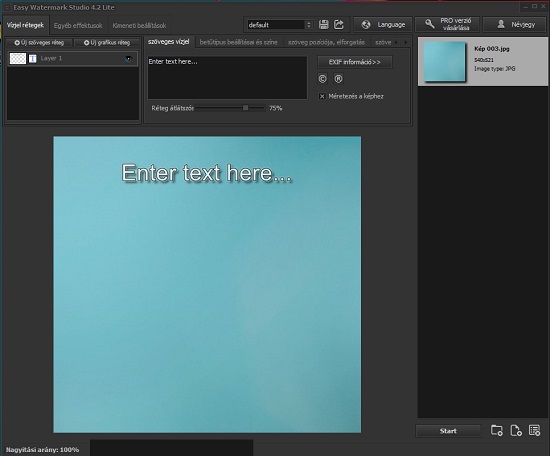The height and width of the screenshot is (456, 550).
Task: Click the image list settings icon
Action: click(535, 430)
